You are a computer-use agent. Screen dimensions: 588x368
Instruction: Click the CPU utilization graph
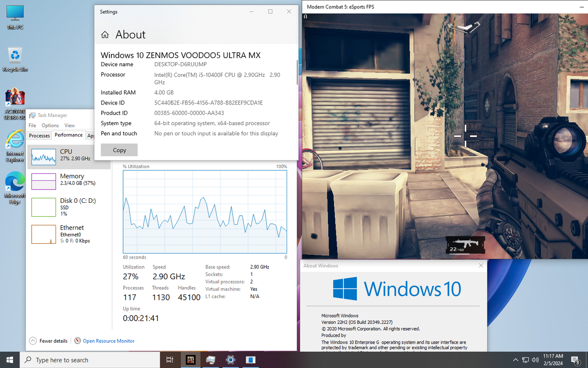(x=205, y=212)
